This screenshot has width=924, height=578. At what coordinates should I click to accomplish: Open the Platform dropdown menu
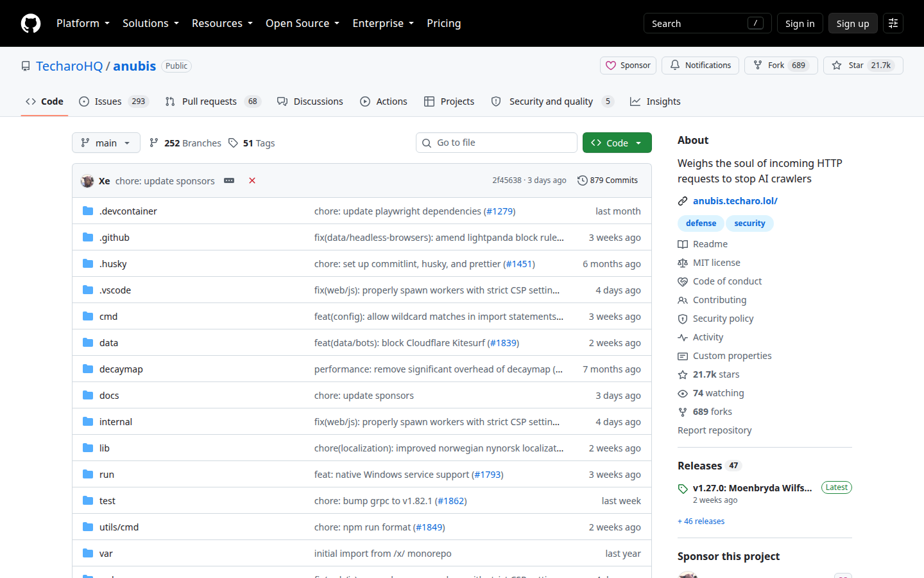[83, 23]
